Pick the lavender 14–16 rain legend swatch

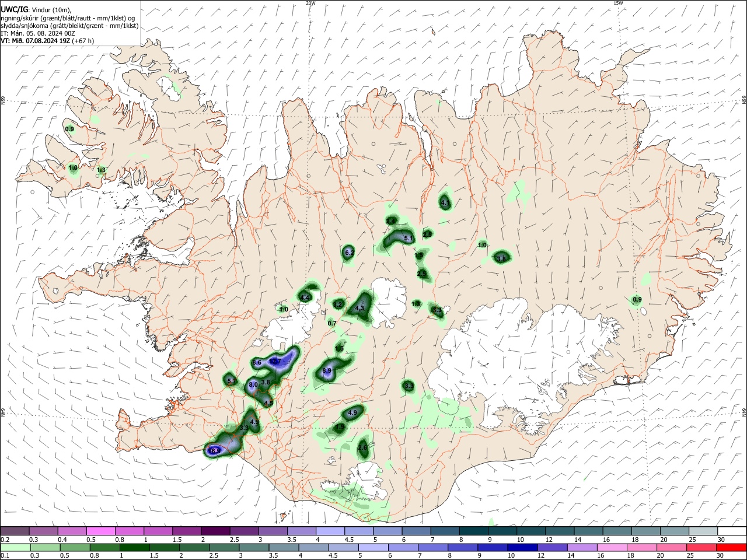pyautogui.click(x=582, y=547)
